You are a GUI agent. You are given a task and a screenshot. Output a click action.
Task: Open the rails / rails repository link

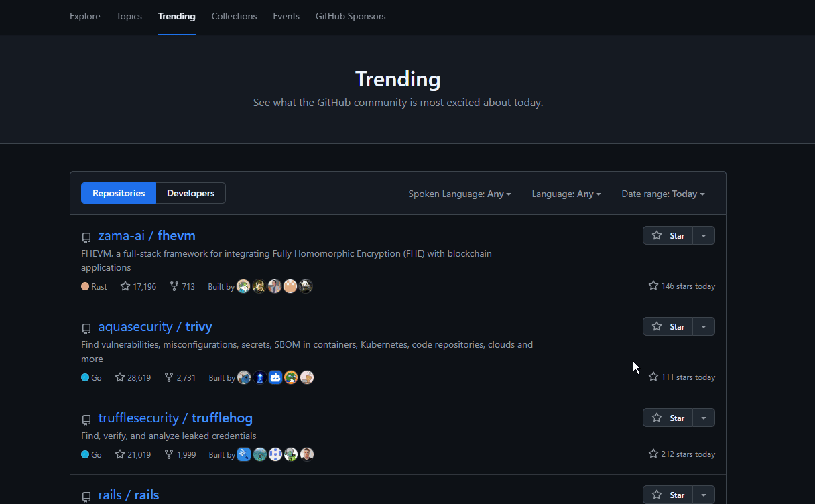click(x=129, y=495)
